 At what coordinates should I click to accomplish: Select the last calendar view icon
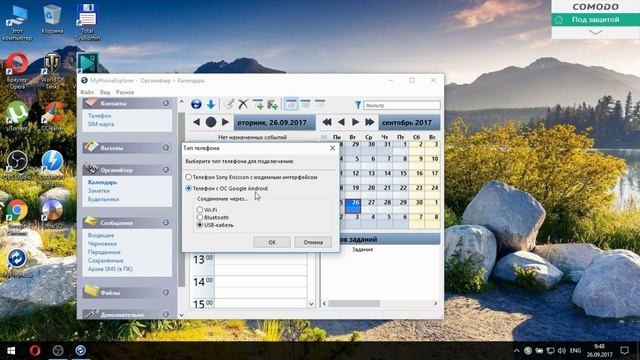pos(320,104)
